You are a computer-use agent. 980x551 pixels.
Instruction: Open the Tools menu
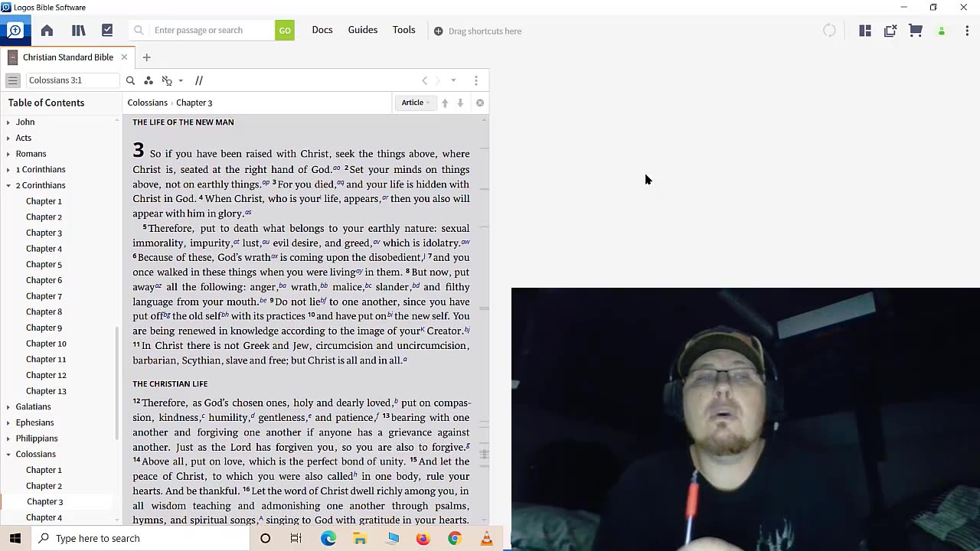tap(404, 30)
